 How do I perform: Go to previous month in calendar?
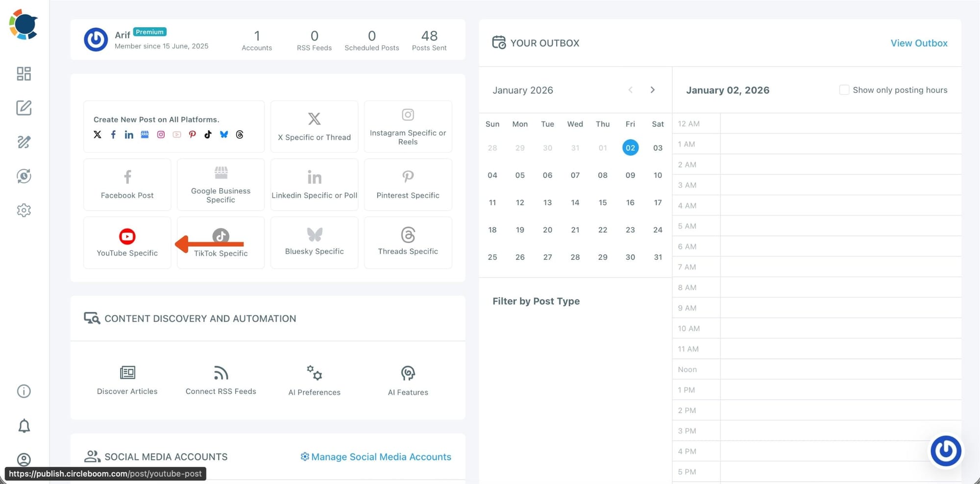pos(631,90)
